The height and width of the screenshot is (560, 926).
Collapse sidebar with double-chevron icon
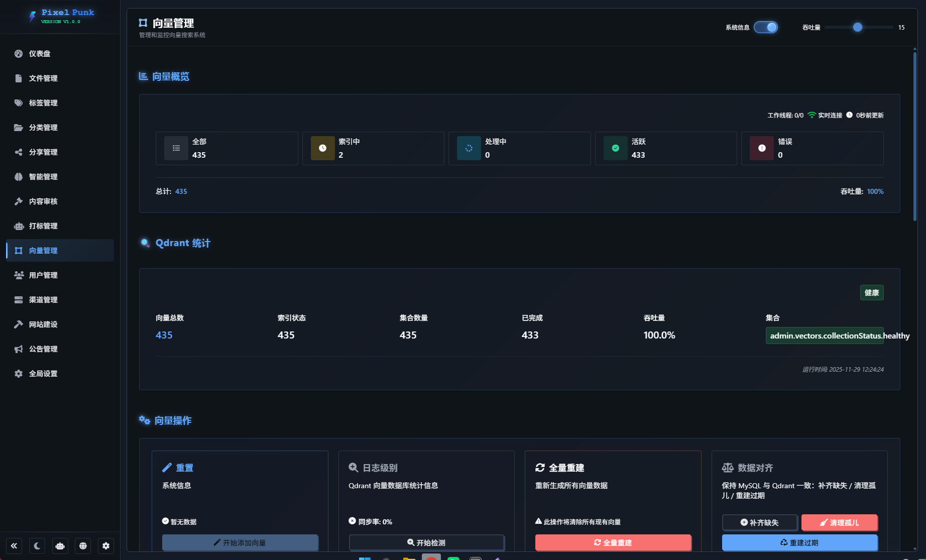(x=14, y=546)
